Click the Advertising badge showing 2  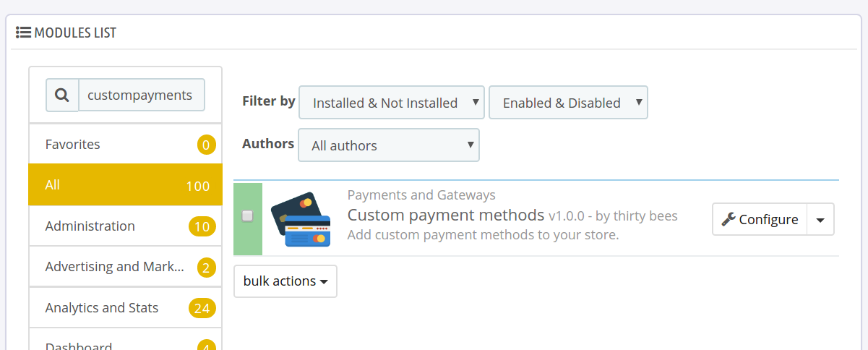(x=206, y=268)
